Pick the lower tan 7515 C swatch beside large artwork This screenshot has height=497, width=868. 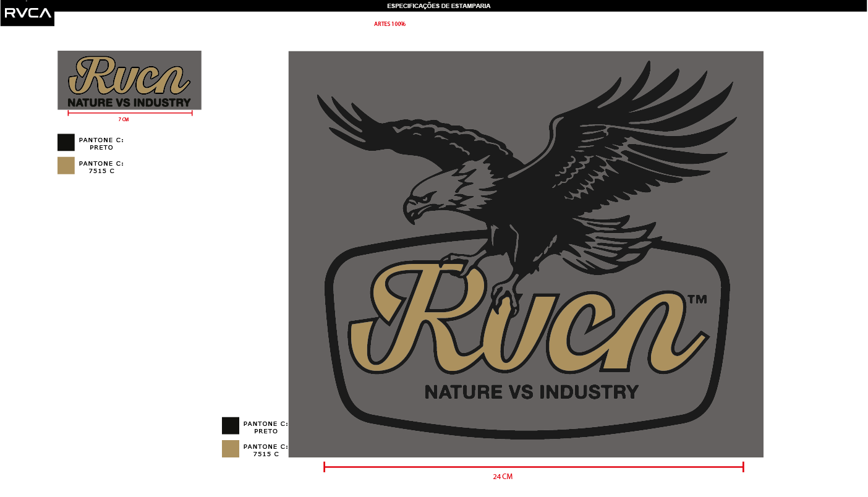[x=231, y=449]
